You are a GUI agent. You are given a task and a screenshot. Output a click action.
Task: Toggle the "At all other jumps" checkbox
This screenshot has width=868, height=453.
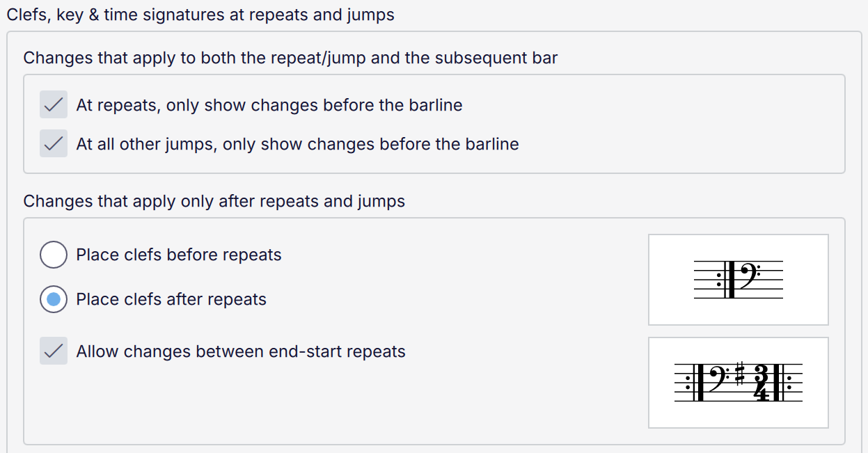(x=54, y=144)
